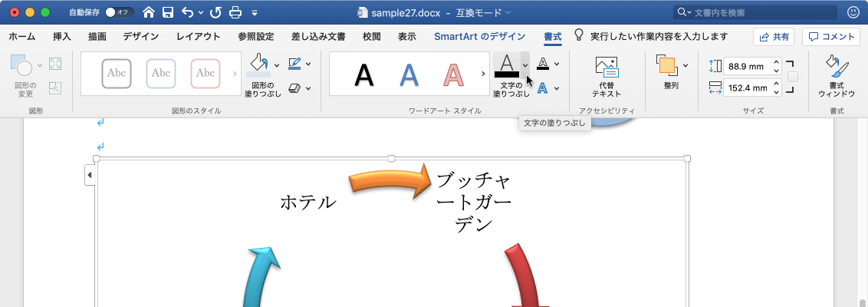Click the Tell Me lightbulb field

pyautogui.click(x=651, y=37)
